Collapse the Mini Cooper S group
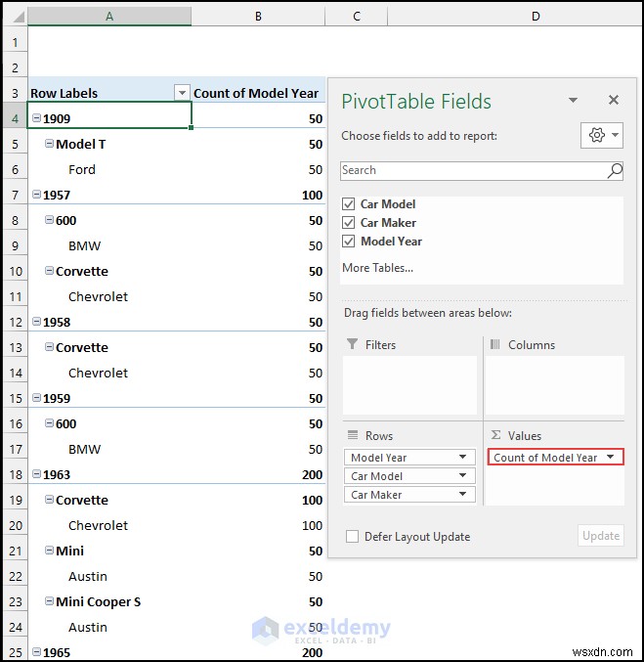Image resolution: width=644 pixels, height=662 pixels. pos(50,600)
